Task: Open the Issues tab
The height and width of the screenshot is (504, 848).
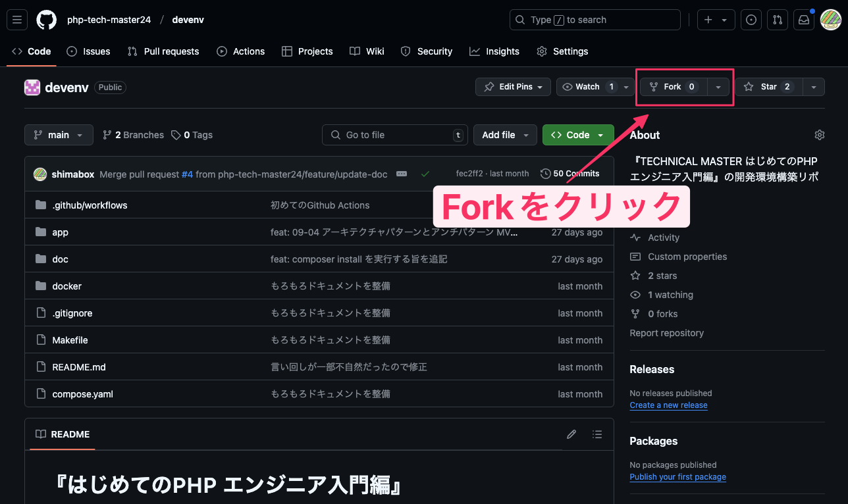Action: pos(88,51)
